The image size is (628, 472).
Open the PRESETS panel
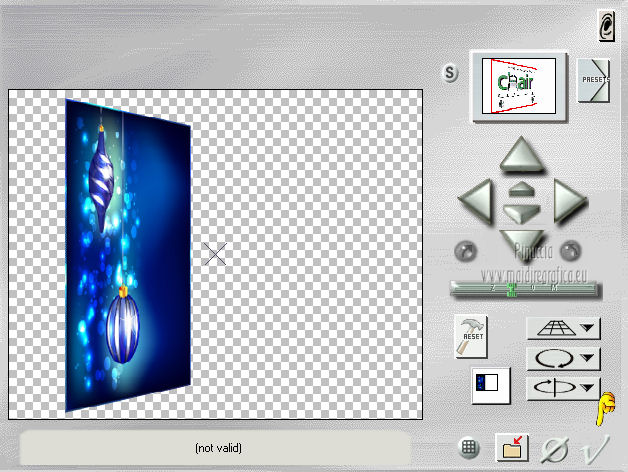pyautogui.click(x=594, y=80)
